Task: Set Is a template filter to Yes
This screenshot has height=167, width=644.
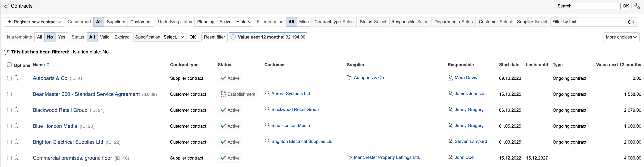Action: click(x=62, y=37)
